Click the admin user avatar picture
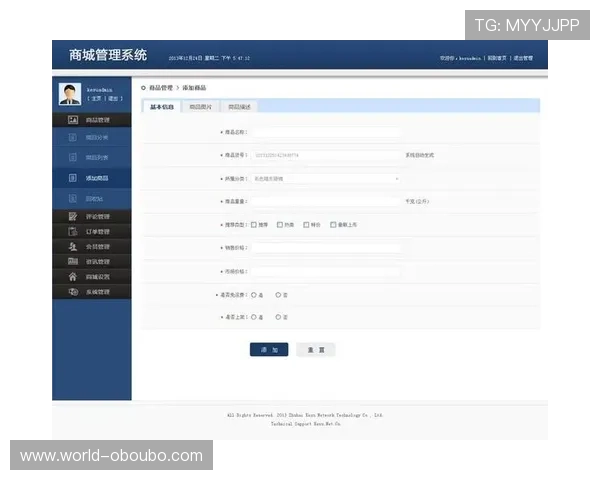 point(70,94)
